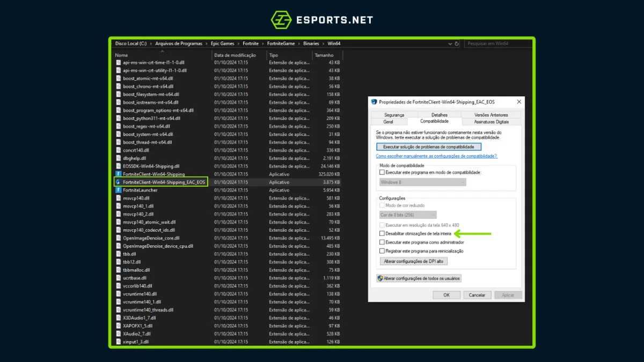Click Executar solução de problemas de compatibilidade button
The height and width of the screenshot is (362, 644).
pyautogui.click(x=428, y=147)
